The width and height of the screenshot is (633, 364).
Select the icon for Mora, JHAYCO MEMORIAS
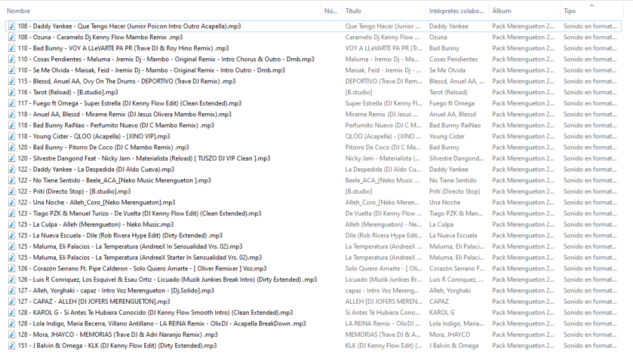click(x=11, y=335)
